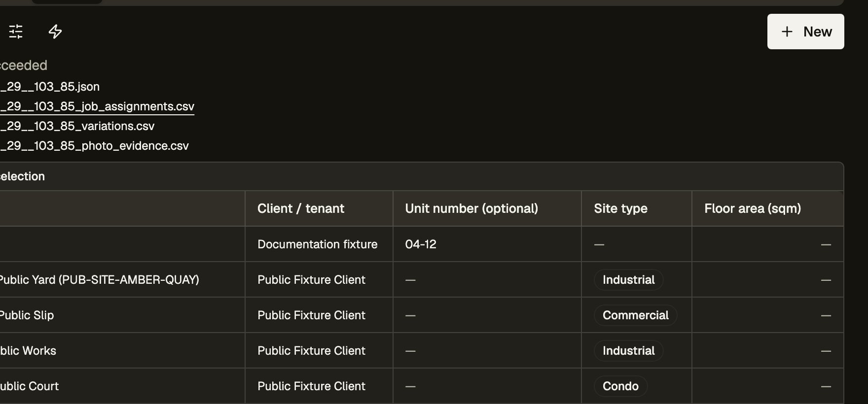Click the Site type column header
The image size is (868, 404).
click(637, 208)
